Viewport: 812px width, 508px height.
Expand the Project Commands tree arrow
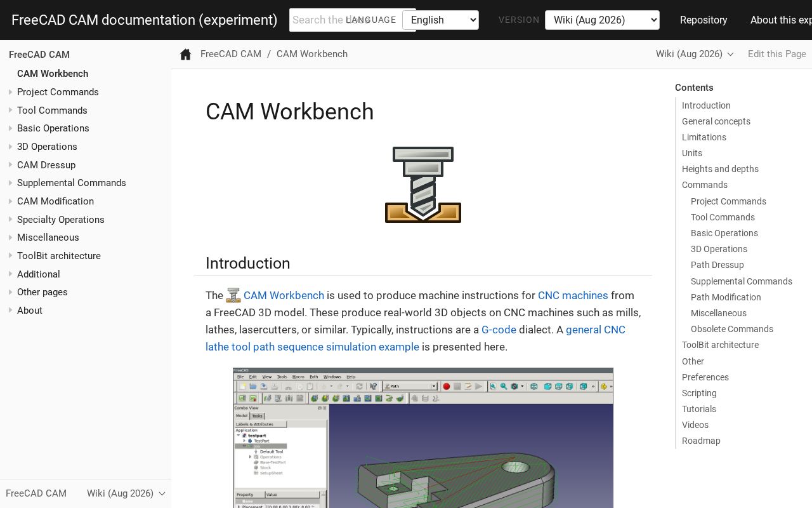click(x=11, y=92)
